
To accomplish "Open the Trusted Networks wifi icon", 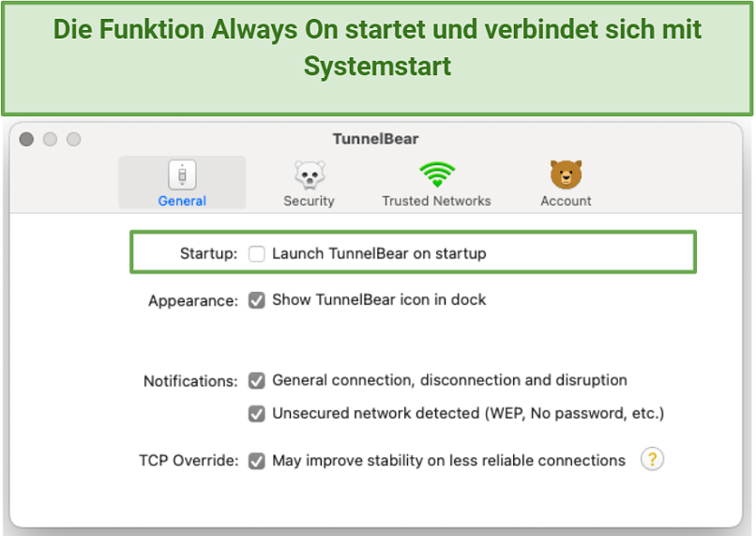I will [x=437, y=175].
